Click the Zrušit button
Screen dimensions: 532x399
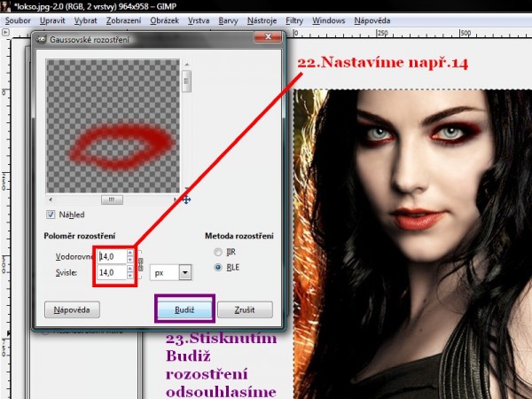click(245, 309)
